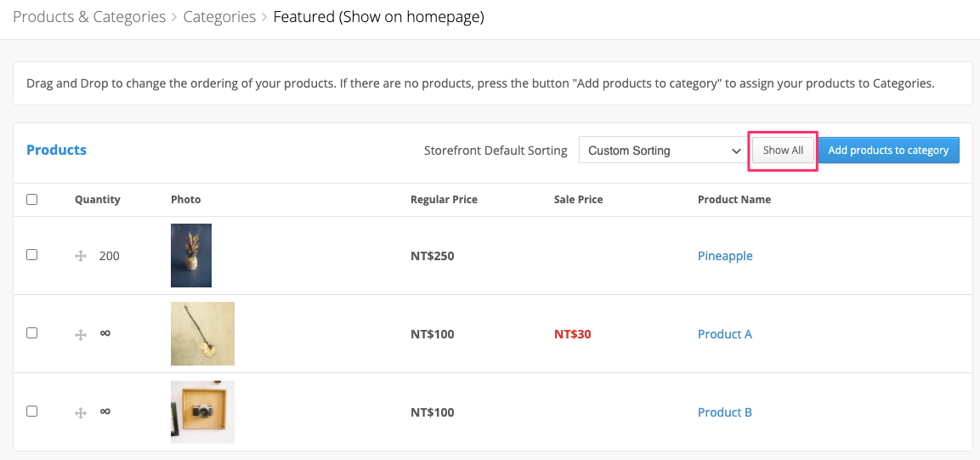
Task: Open the Custom Sorting dropdown
Action: click(x=661, y=150)
